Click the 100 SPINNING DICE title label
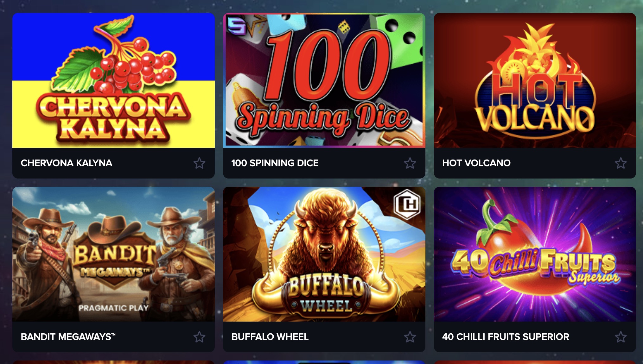 (275, 163)
